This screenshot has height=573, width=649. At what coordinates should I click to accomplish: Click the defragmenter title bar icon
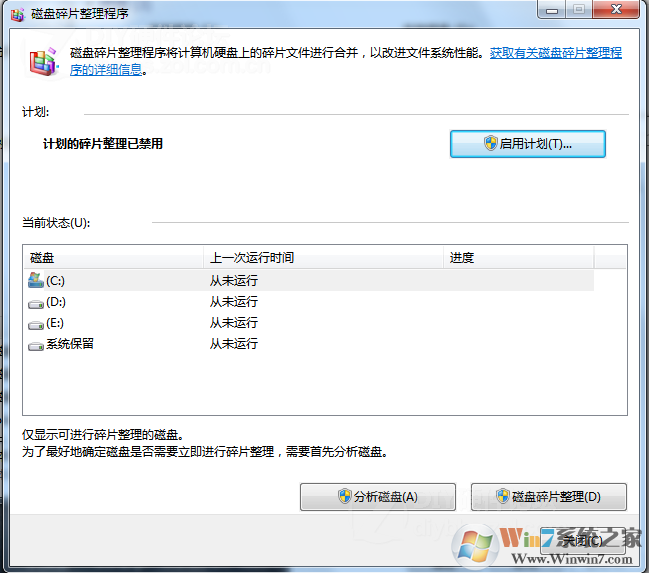[17, 14]
